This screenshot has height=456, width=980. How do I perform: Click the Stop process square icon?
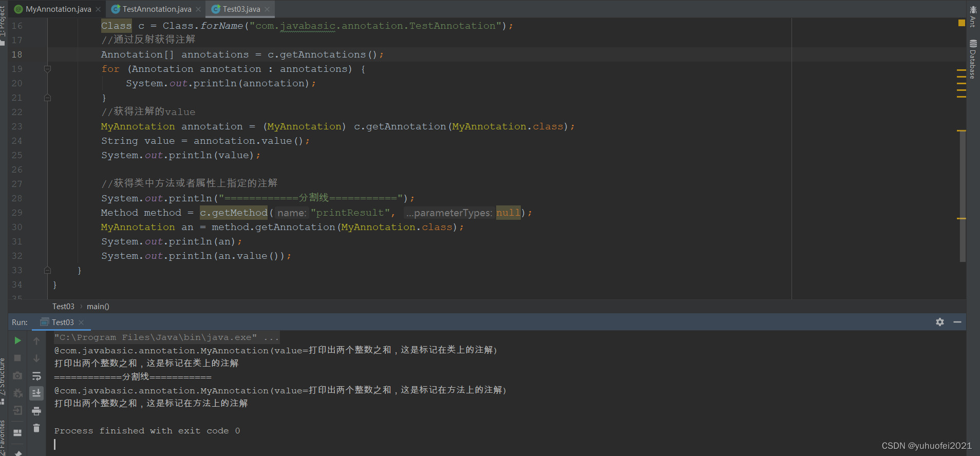point(17,358)
